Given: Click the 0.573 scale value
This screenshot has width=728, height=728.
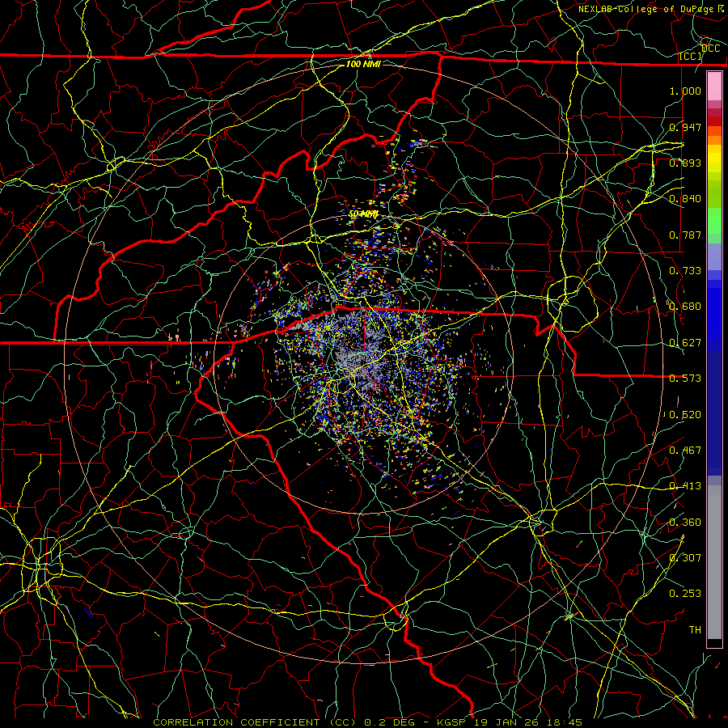Looking at the screenshot, I should click(685, 378).
